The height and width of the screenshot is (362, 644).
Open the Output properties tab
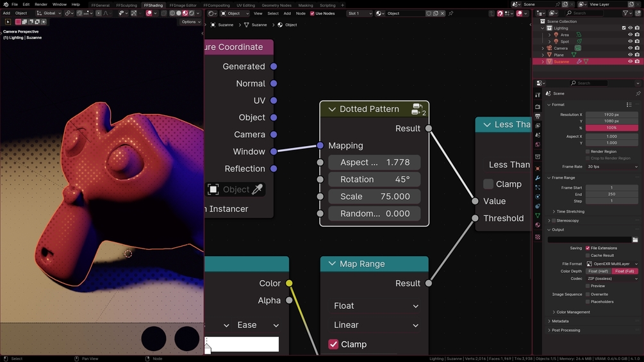[x=538, y=116]
